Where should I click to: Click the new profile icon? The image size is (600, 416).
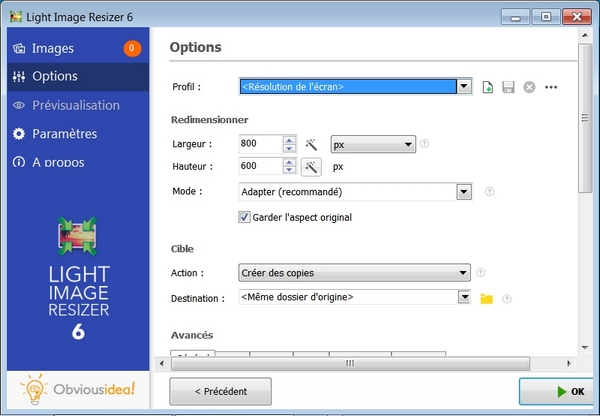tap(488, 87)
